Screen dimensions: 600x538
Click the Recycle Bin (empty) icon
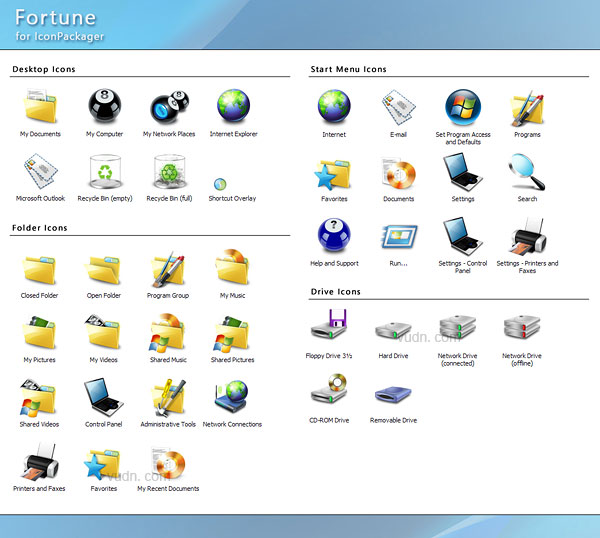click(104, 171)
